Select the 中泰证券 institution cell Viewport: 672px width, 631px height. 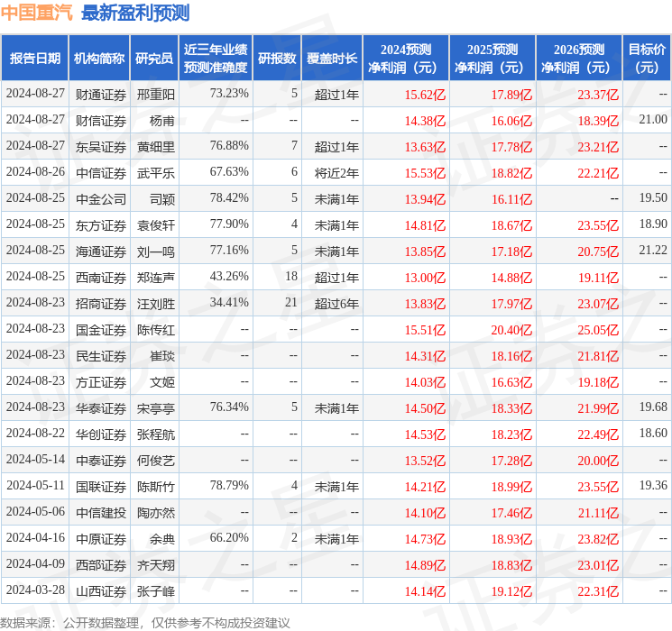point(101,461)
